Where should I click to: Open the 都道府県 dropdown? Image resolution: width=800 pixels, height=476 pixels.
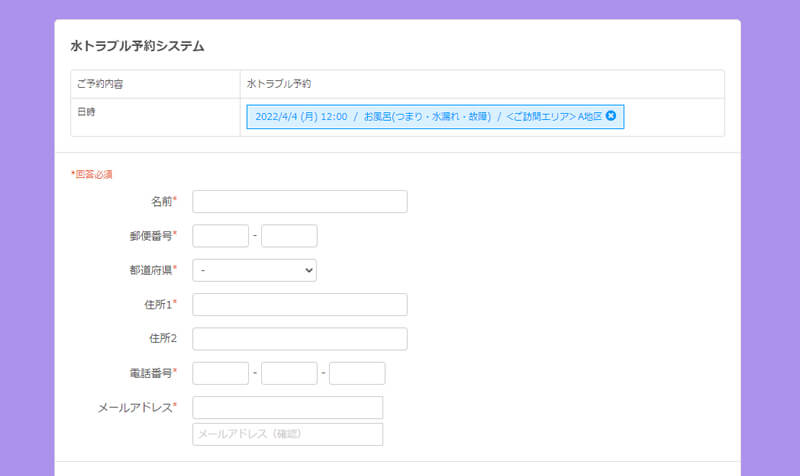pos(254,270)
